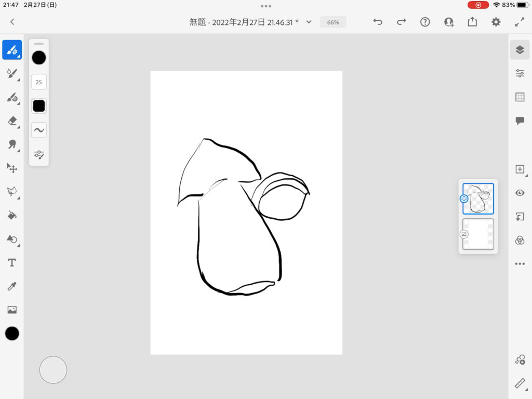Image resolution: width=532 pixels, height=399 pixels.
Task: Open the Help menu
Action: point(425,22)
